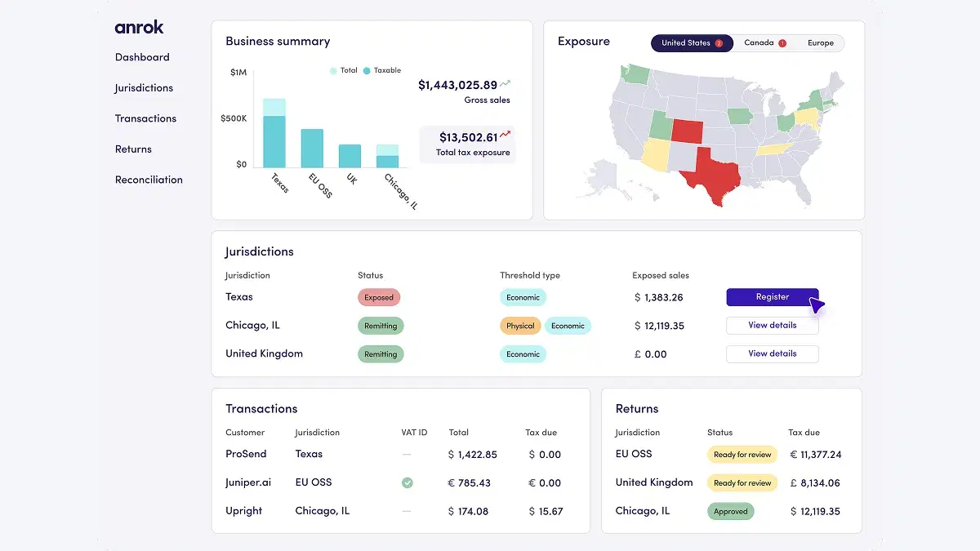The height and width of the screenshot is (551, 980).
Task: Click the Taxable legend swatch
Action: 367,71
